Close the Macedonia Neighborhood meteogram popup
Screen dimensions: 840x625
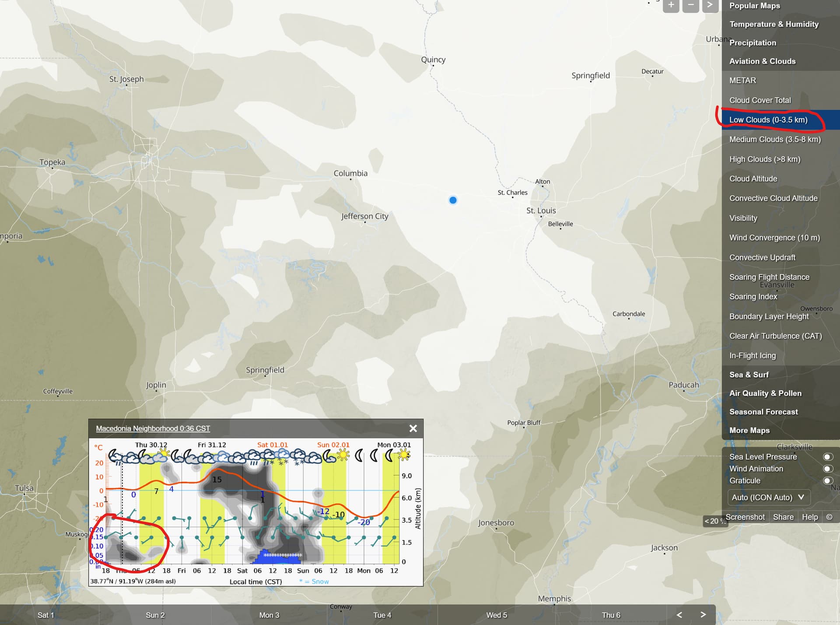click(x=413, y=428)
